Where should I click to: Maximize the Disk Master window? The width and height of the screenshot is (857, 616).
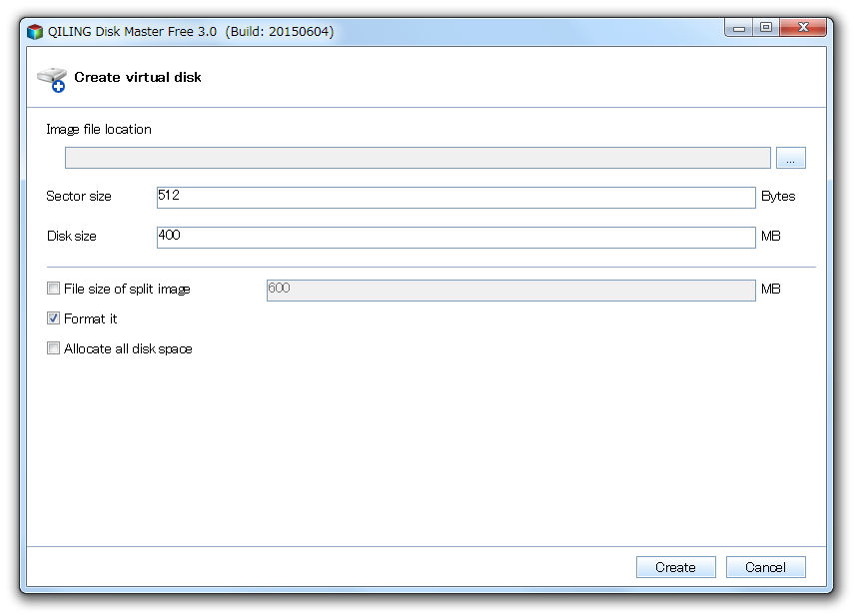coord(766,27)
